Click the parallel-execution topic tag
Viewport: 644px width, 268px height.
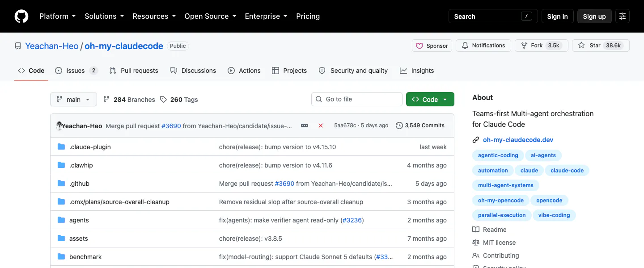tap(502, 215)
